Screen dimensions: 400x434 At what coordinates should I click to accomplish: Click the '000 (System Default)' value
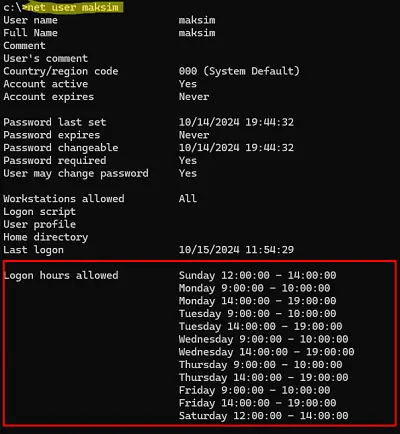tap(239, 71)
